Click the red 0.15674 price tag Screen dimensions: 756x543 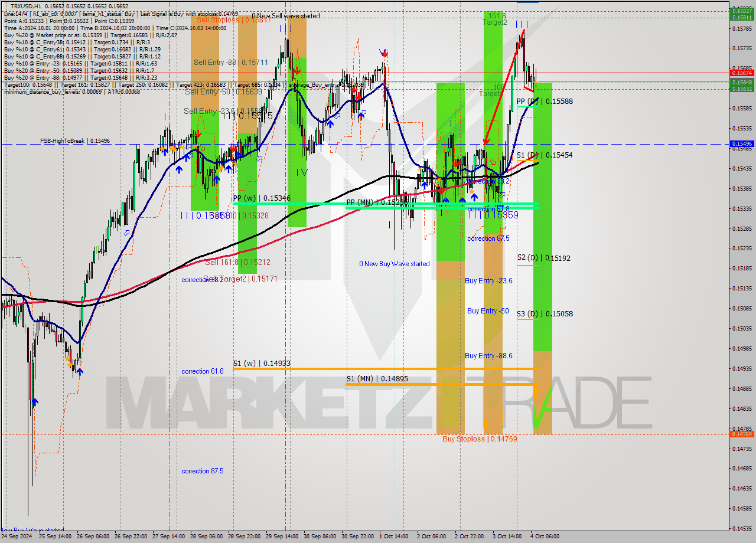point(742,73)
